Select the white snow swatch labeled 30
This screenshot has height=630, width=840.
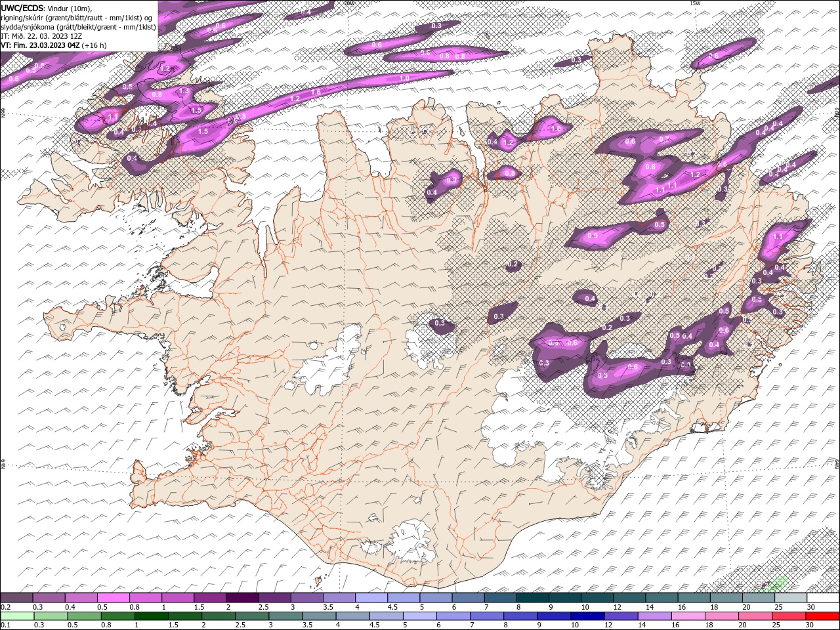tap(822, 598)
